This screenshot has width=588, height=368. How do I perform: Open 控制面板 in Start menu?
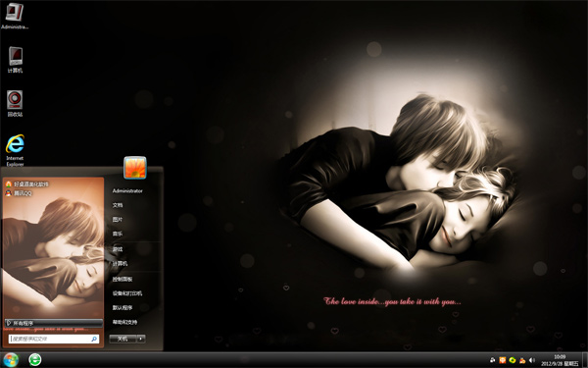pos(122,279)
